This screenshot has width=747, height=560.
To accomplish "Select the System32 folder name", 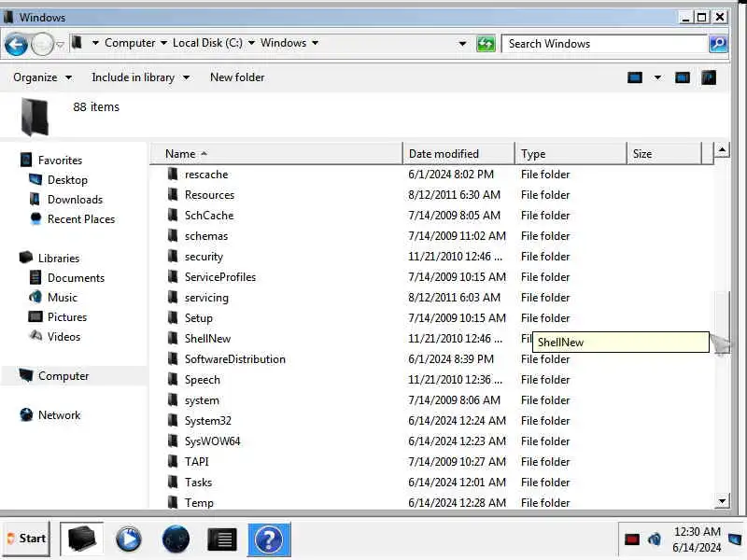I will click(207, 421).
